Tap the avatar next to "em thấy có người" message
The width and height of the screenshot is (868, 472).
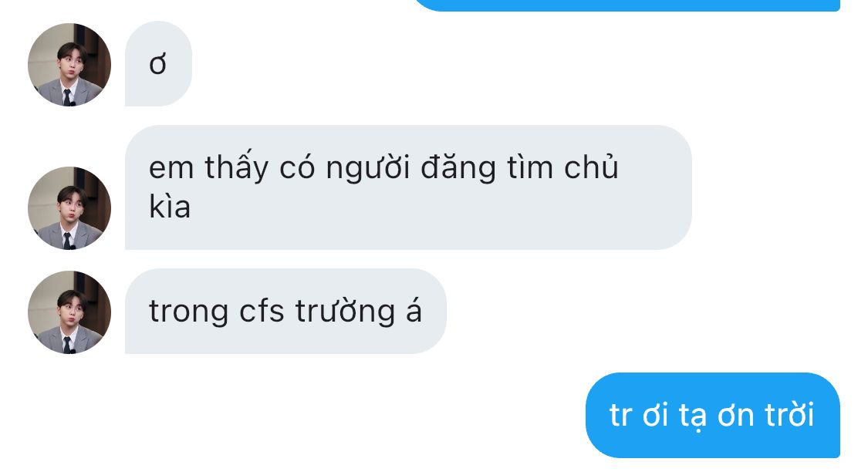coord(69,208)
